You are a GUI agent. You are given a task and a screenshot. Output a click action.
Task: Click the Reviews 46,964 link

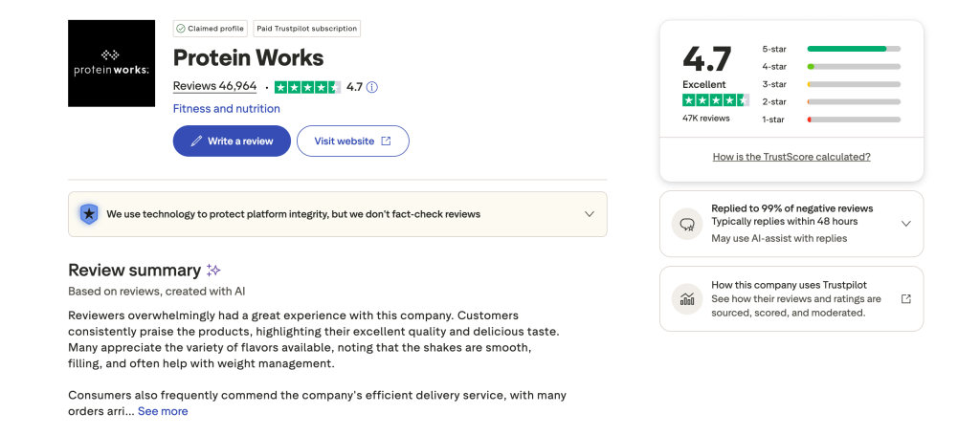(x=214, y=86)
